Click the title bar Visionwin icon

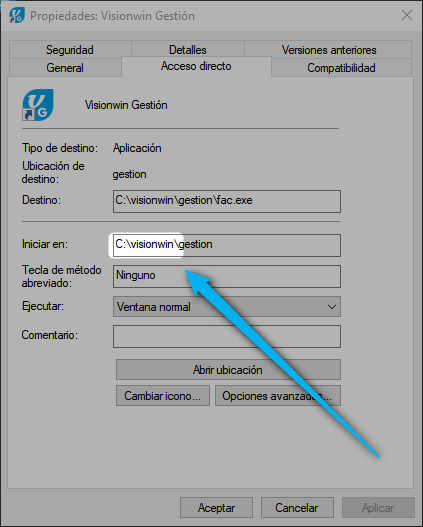pos(17,15)
